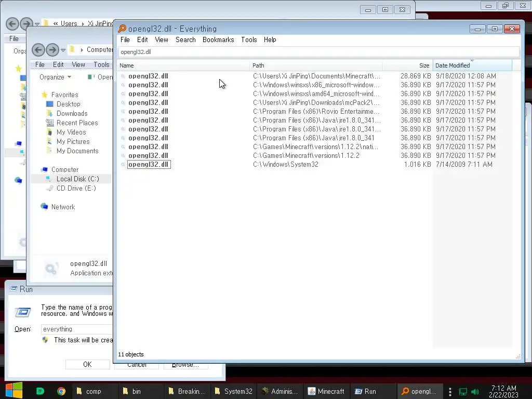
Task: Click the volume speaker icon in system tray
Action: click(x=475, y=392)
